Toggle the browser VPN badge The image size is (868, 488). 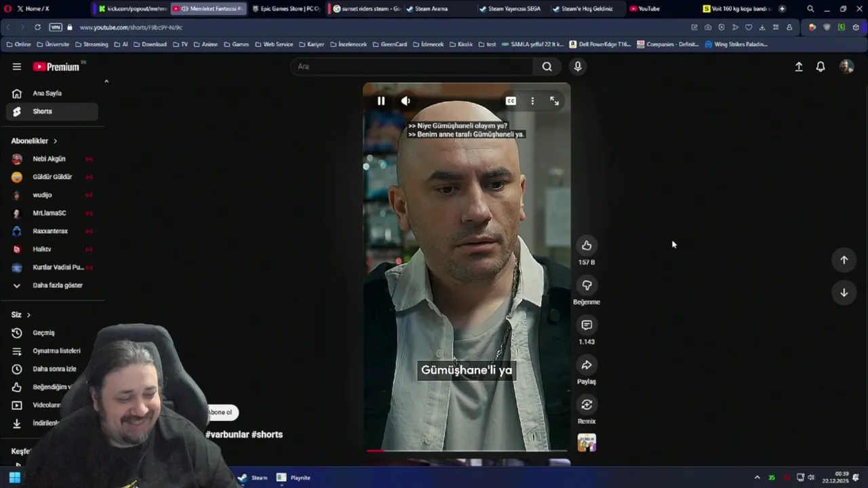[56, 27]
